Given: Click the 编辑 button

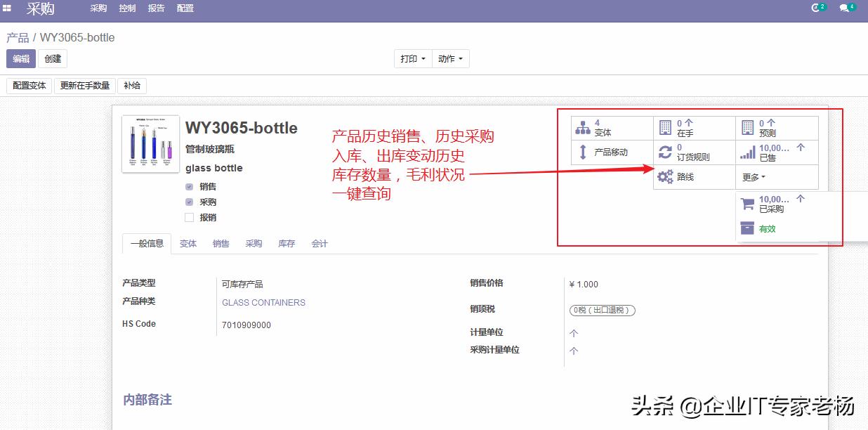Looking at the screenshot, I should pos(20,58).
